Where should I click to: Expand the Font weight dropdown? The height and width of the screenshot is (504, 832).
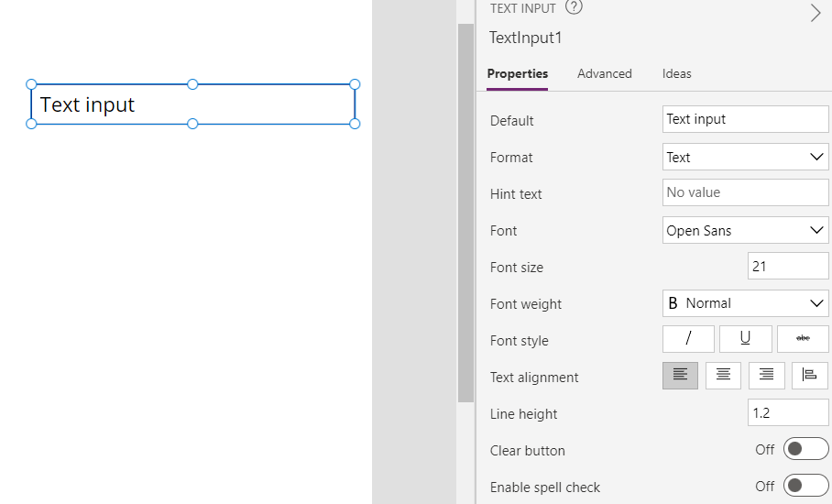tap(746, 303)
